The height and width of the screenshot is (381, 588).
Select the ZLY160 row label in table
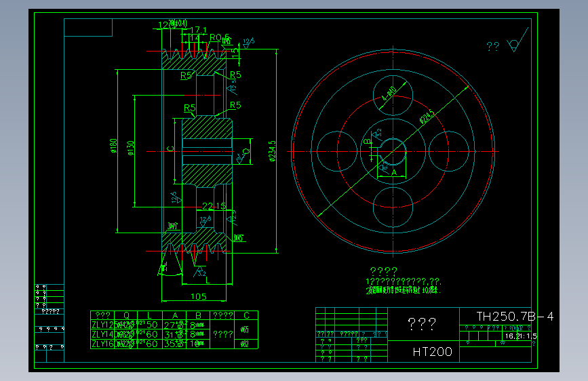[x=103, y=344]
